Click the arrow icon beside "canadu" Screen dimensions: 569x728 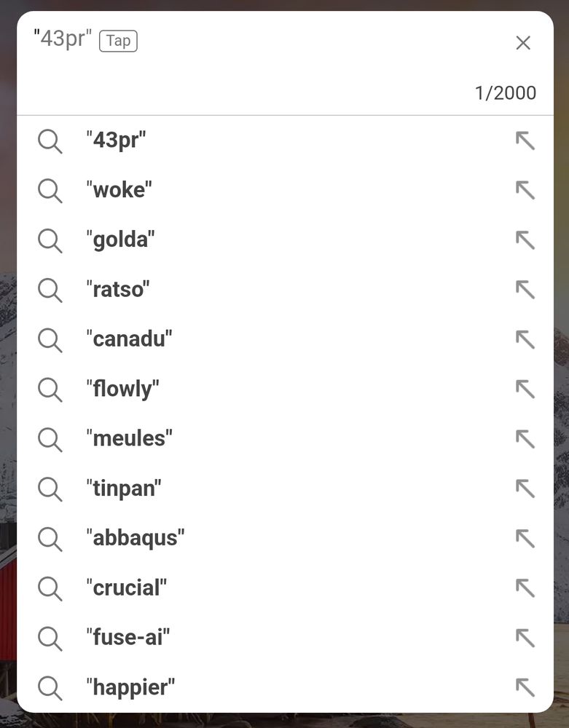point(525,339)
